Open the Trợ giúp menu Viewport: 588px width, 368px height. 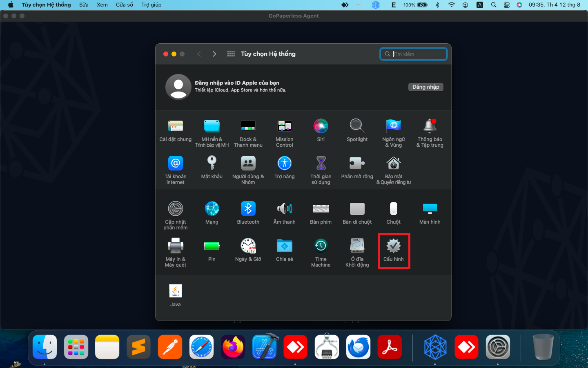click(151, 5)
